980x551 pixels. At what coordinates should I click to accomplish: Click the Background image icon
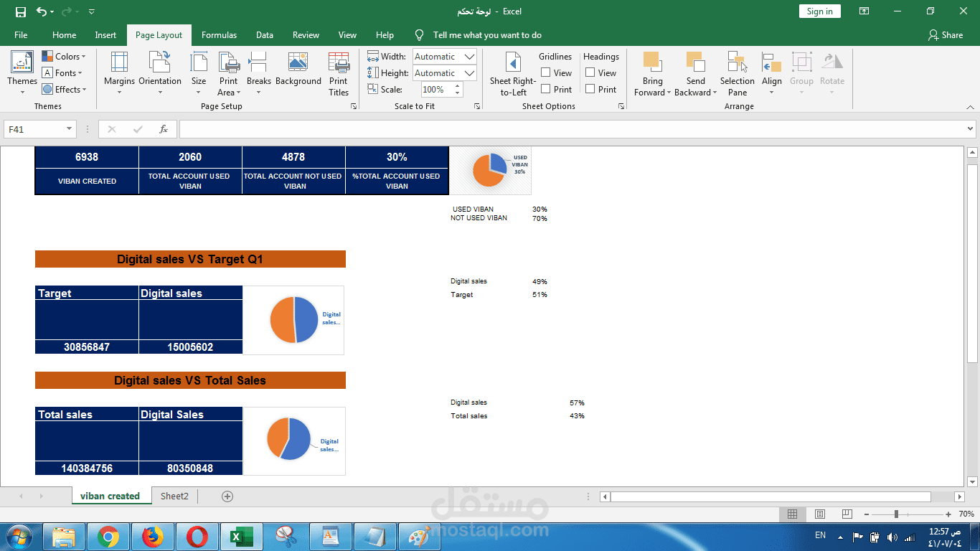coord(298,62)
